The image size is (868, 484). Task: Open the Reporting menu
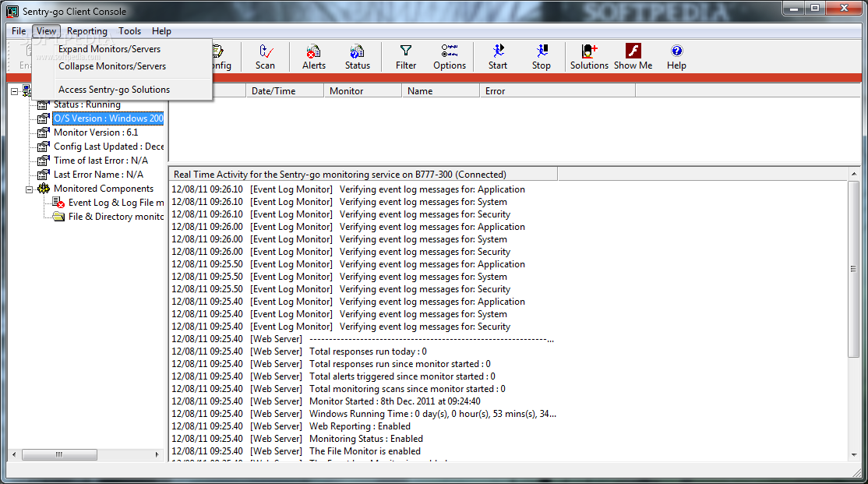87,31
